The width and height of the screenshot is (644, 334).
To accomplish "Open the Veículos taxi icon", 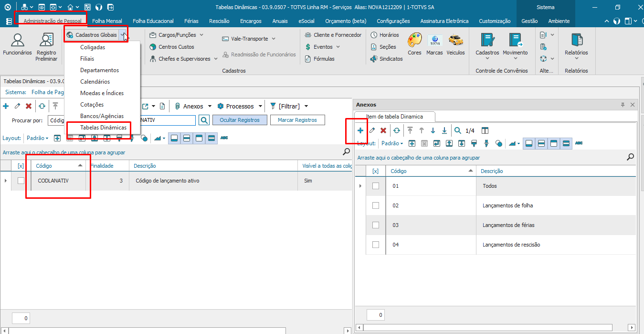I will tap(455, 44).
